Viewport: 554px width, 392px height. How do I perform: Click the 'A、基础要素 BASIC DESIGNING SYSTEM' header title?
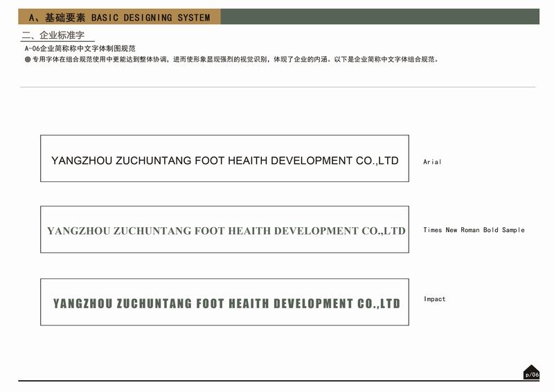(119, 17)
